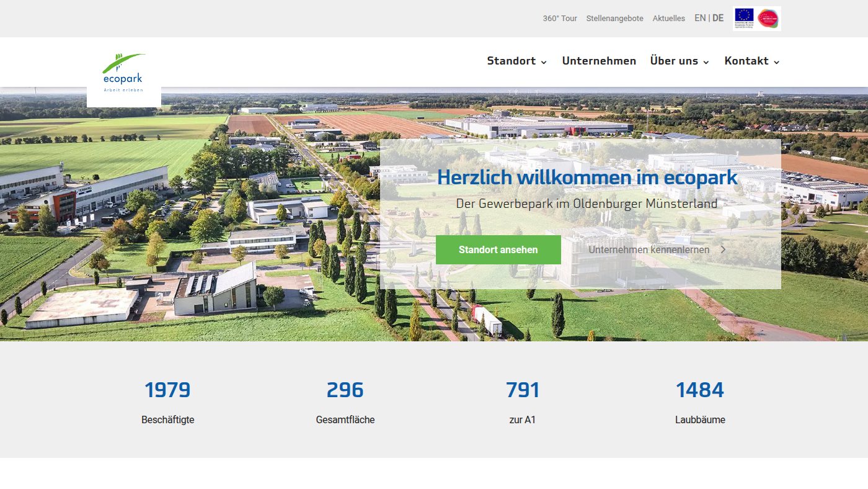Click the 791 zur A1 number
This screenshot has height=489, width=868.
523,390
